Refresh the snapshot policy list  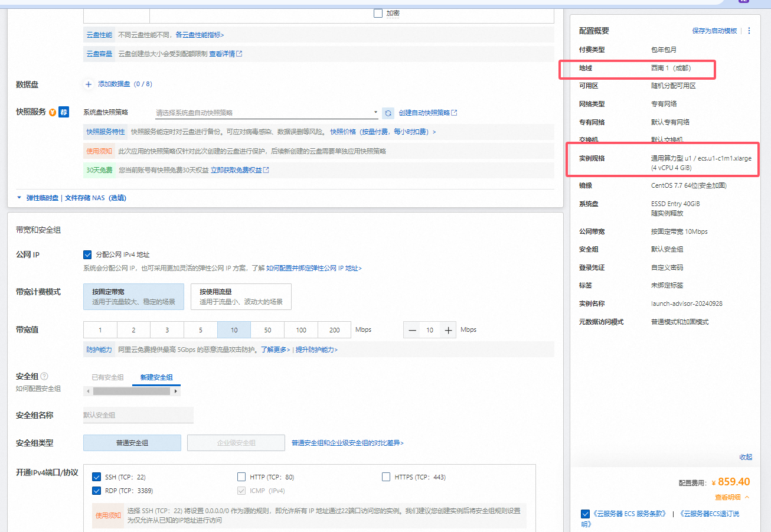[x=388, y=113]
